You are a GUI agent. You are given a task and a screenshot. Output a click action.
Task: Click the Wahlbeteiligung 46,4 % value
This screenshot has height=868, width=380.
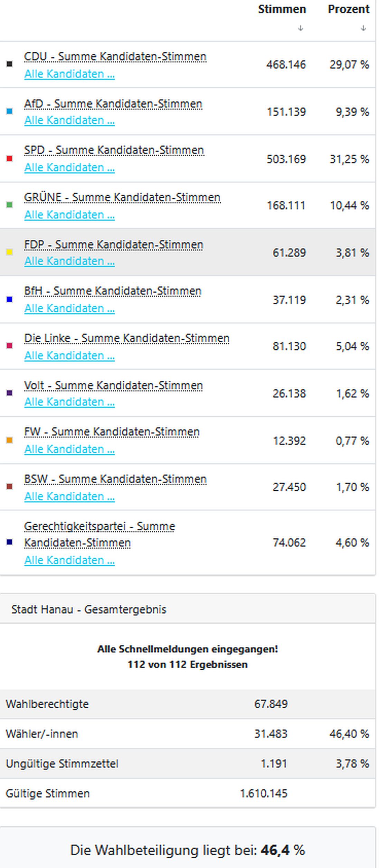(276, 850)
